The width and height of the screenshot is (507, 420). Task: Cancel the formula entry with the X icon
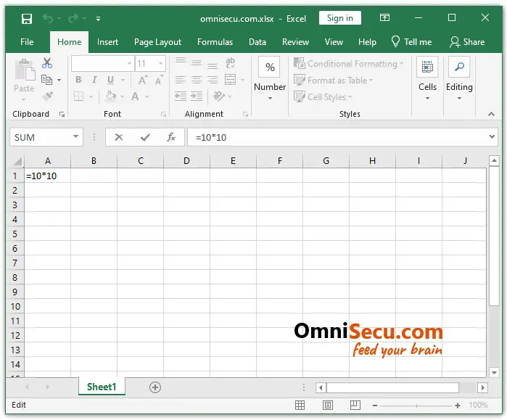click(x=119, y=137)
